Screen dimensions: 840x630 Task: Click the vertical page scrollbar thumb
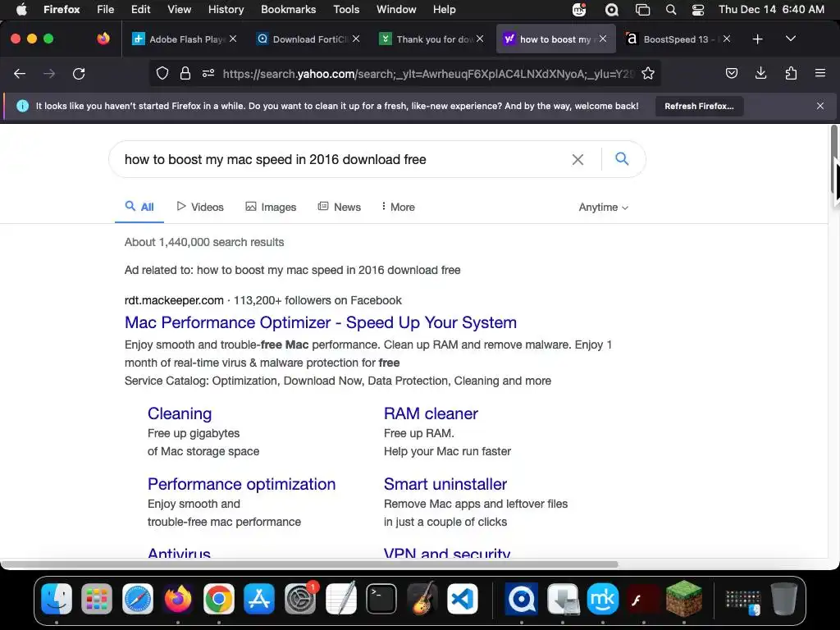tap(833, 160)
